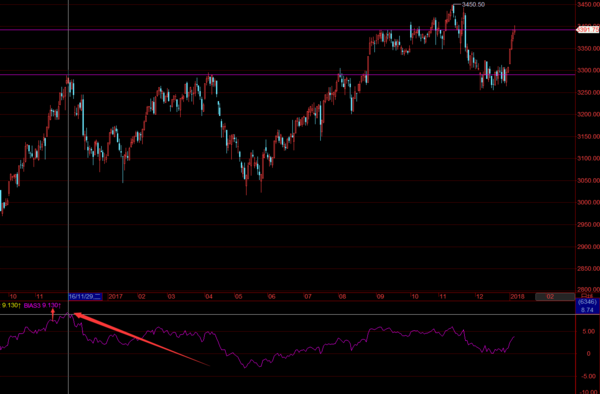Click the current price marker 3391.75

588,30
